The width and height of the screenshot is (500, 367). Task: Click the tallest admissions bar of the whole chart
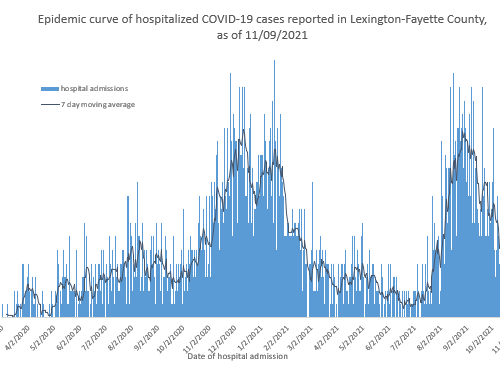pyautogui.click(x=274, y=188)
